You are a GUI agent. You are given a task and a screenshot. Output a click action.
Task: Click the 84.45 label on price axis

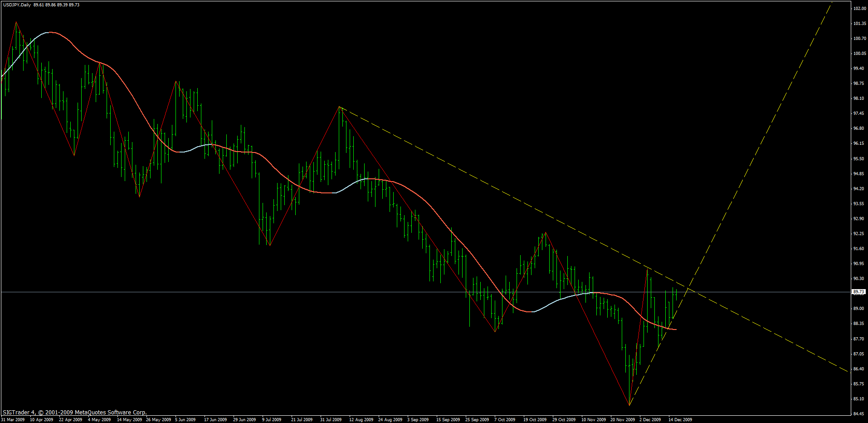click(x=859, y=413)
